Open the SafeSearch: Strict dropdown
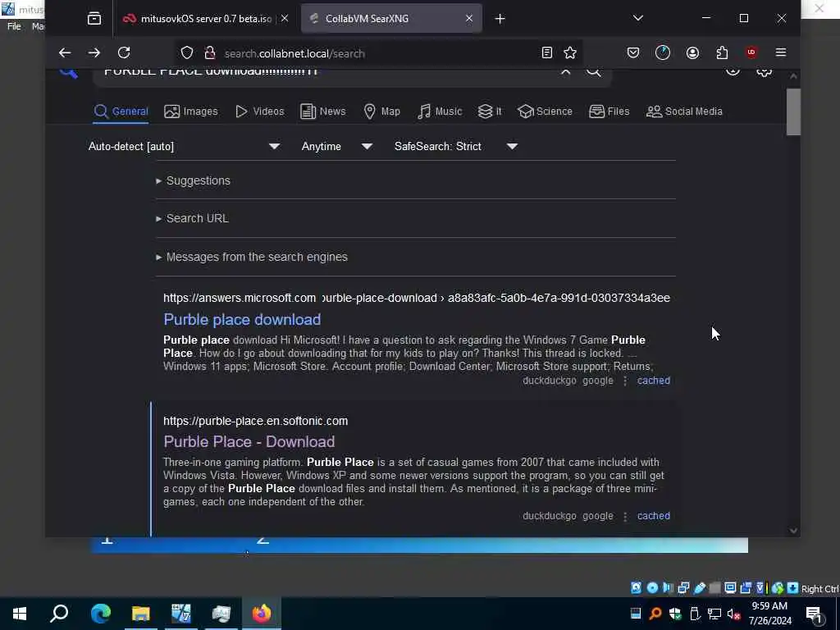The height and width of the screenshot is (630, 840). 455,146
